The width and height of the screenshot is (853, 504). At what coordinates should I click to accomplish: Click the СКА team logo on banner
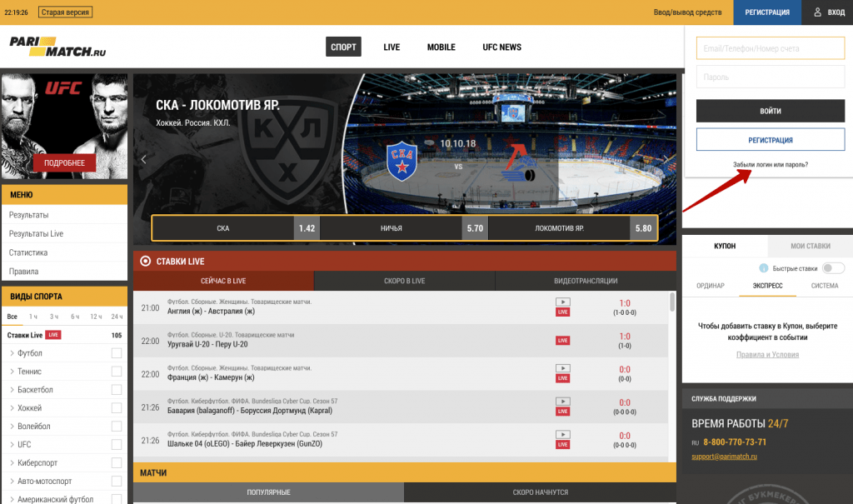402,162
